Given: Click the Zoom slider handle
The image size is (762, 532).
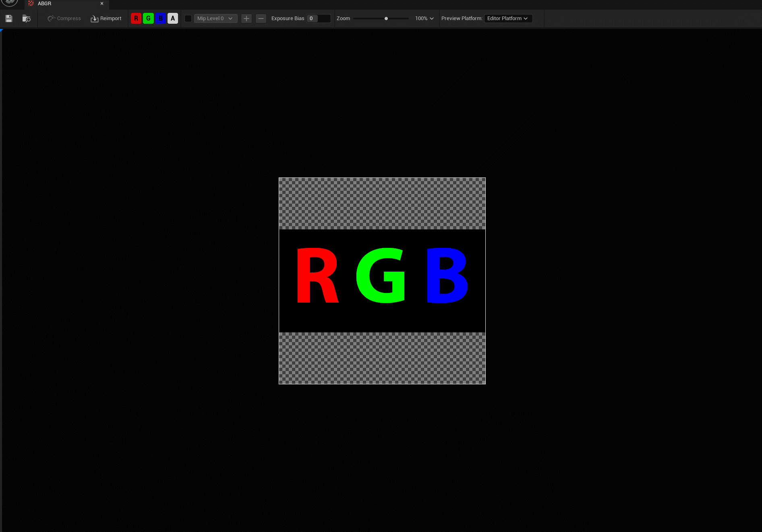Looking at the screenshot, I should [386, 19].
